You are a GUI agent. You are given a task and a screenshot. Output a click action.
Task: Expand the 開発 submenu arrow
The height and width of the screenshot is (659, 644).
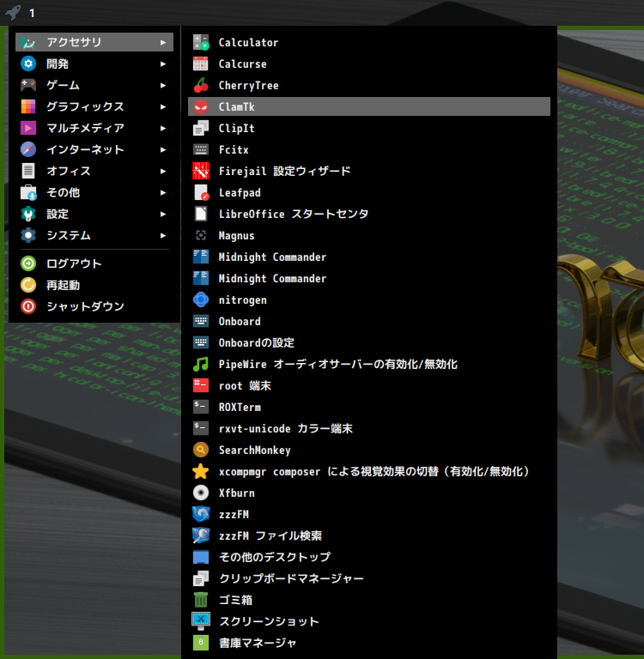pos(163,63)
